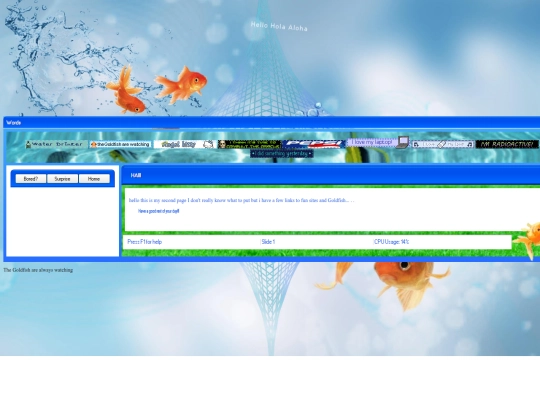Viewport: 540px width, 405px height.
Task: Click the Surprise button
Action: pyautogui.click(x=62, y=179)
